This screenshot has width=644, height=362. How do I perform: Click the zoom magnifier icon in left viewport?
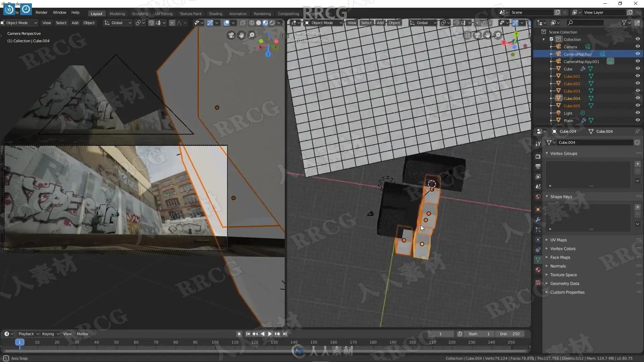coord(252,35)
